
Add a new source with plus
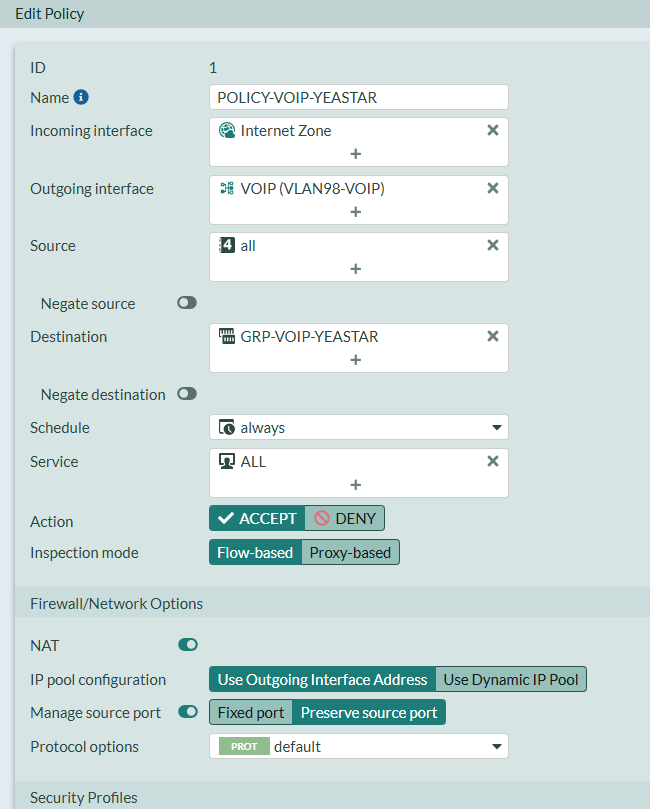point(355,269)
